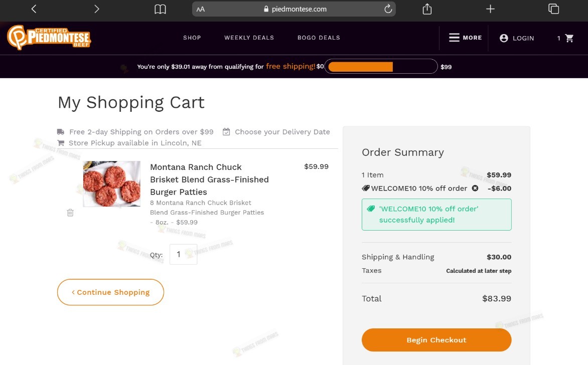
Task: Expand the MORE hamburger menu
Action: [466, 38]
